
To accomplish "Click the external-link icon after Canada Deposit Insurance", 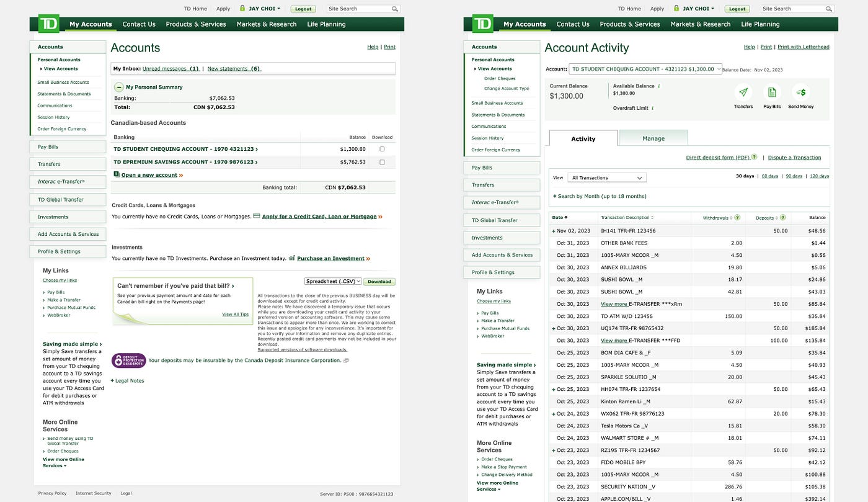I will click(x=346, y=360).
